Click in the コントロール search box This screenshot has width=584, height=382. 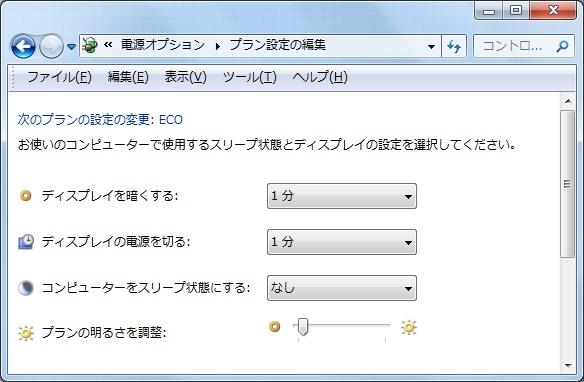[516, 46]
